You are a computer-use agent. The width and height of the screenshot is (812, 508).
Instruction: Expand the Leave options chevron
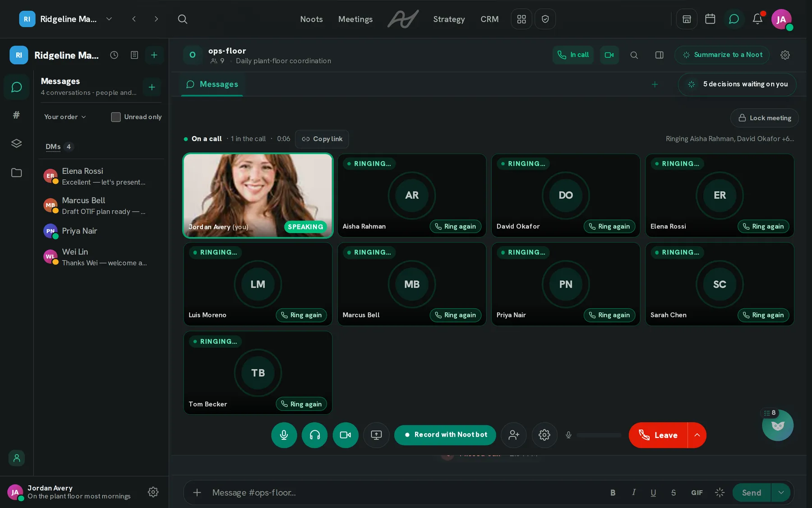tap(697, 435)
